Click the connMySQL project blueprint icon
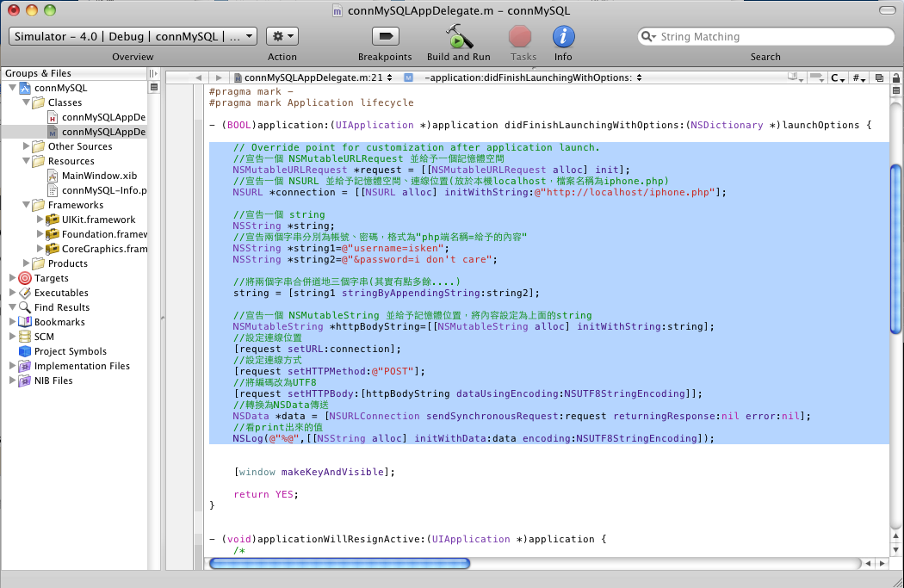 [25, 88]
